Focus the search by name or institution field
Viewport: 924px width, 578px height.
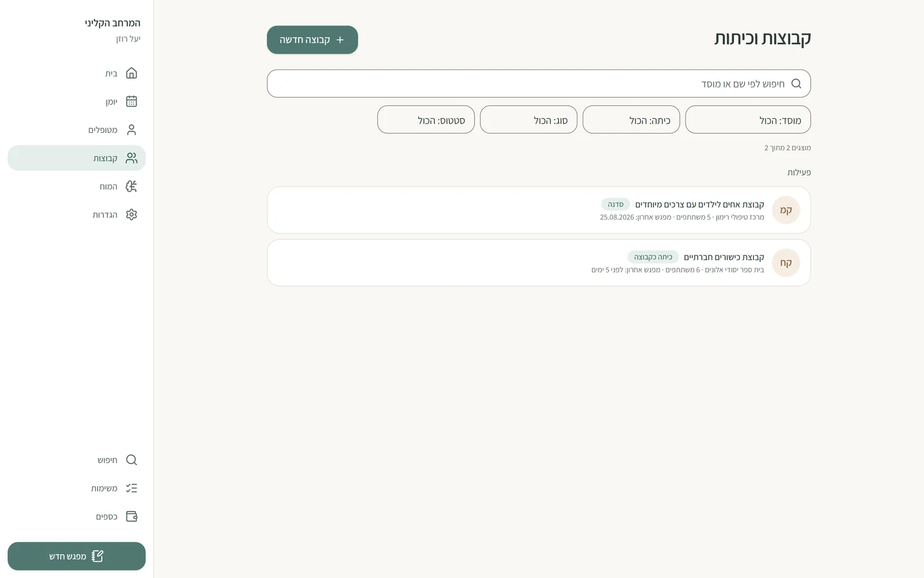[539, 84]
